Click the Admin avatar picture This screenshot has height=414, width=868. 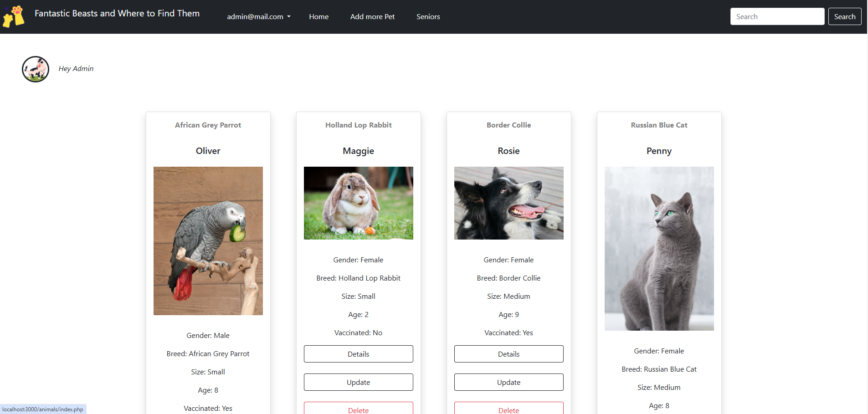[36, 69]
